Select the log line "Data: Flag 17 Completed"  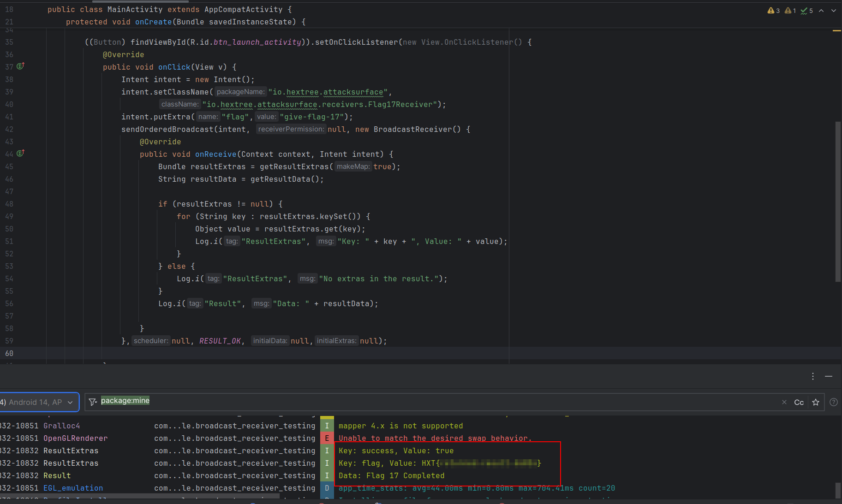click(391, 475)
